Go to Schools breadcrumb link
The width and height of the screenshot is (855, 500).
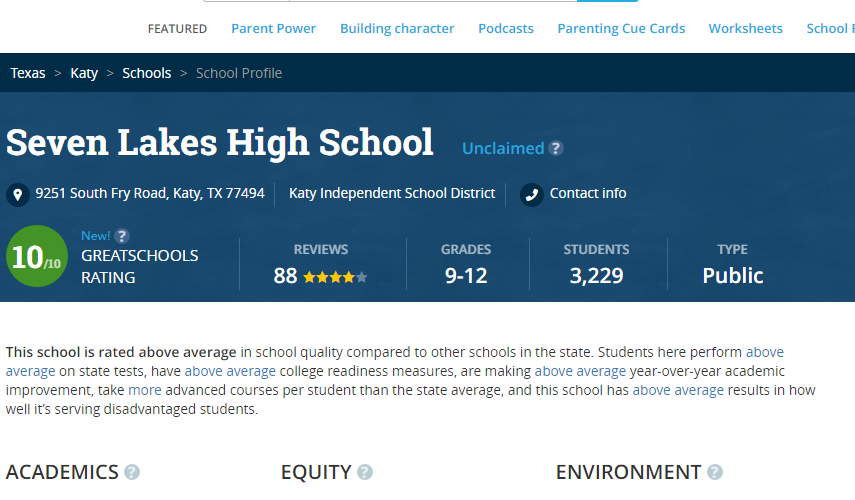(147, 73)
